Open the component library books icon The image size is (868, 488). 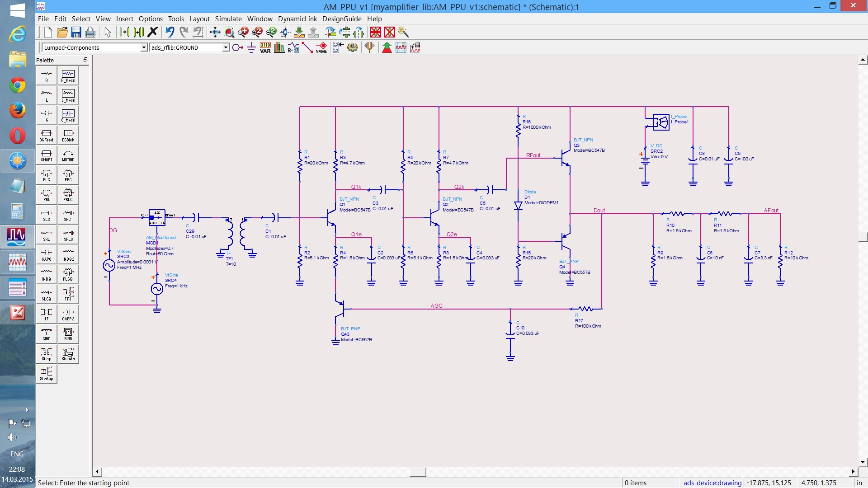click(279, 47)
